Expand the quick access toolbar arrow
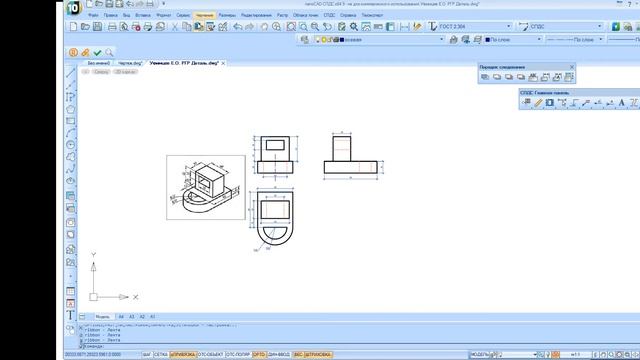The width and height of the screenshot is (640, 360). click(164, 4)
